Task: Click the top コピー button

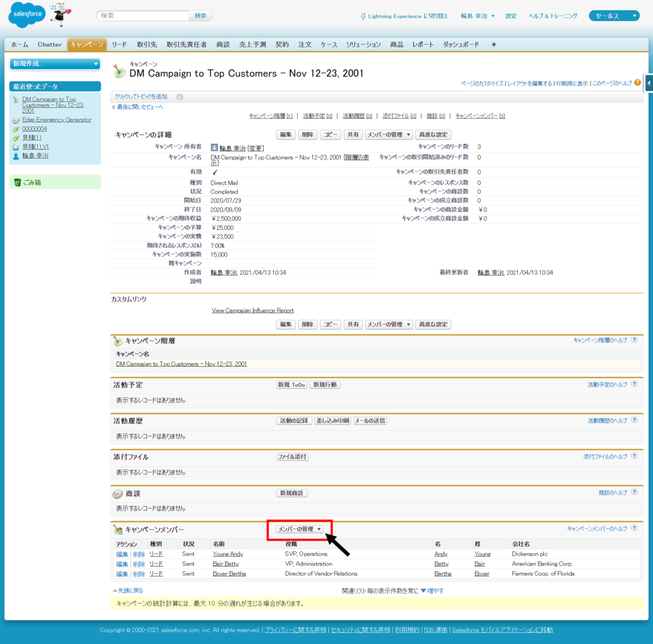Action: click(330, 134)
